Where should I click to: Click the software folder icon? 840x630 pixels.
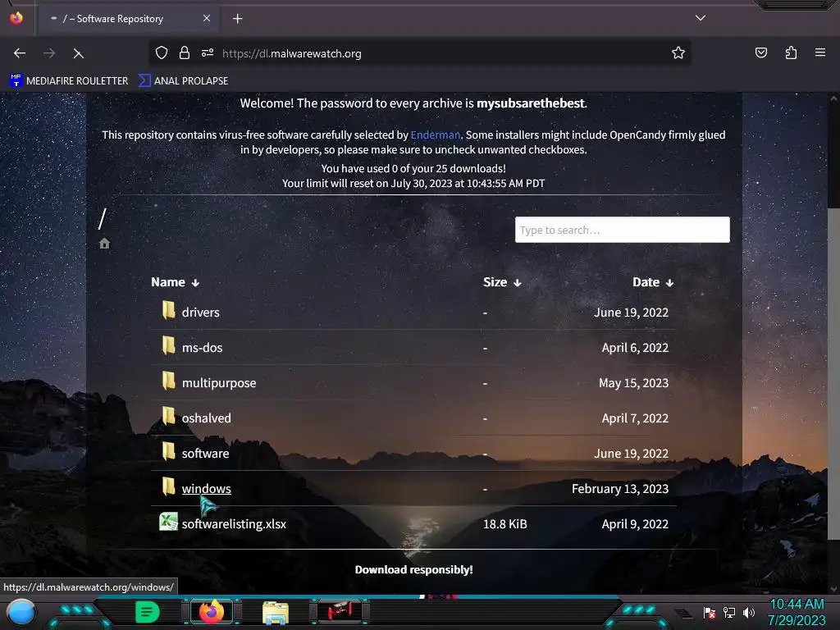click(168, 451)
